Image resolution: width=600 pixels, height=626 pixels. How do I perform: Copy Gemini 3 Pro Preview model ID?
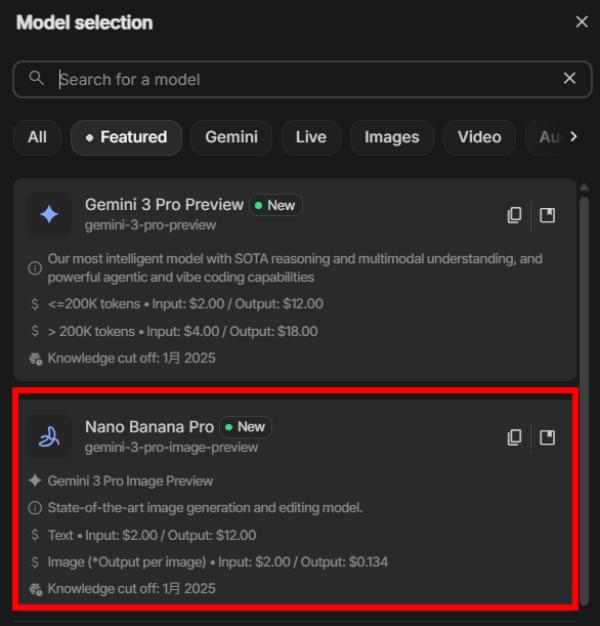coord(514,215)
